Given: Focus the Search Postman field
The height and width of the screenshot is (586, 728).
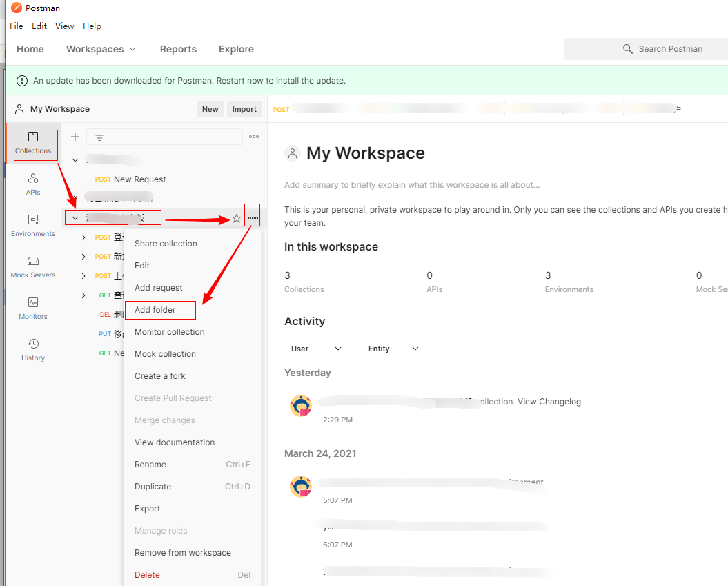Looking at the screenshot, I should (646, 49).
